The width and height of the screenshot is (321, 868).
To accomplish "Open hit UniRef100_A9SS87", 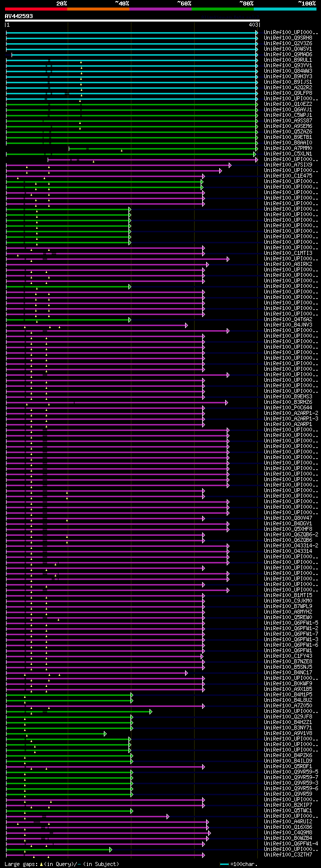I will [x=288, y=120].
